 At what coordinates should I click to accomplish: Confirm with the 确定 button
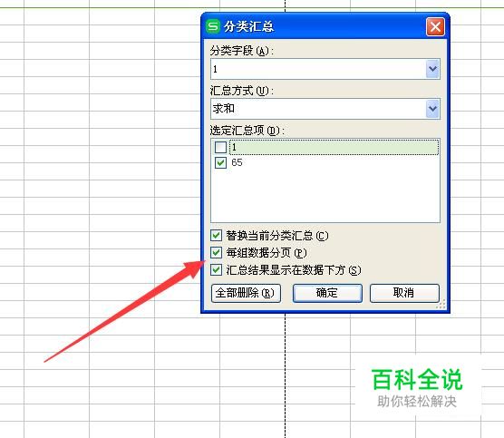pos(327,293)
